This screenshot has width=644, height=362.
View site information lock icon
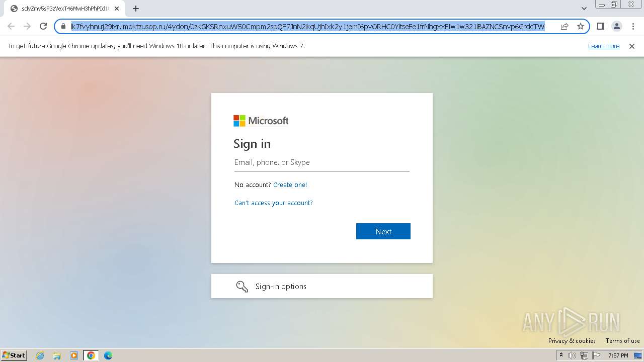tap(63, 26)
